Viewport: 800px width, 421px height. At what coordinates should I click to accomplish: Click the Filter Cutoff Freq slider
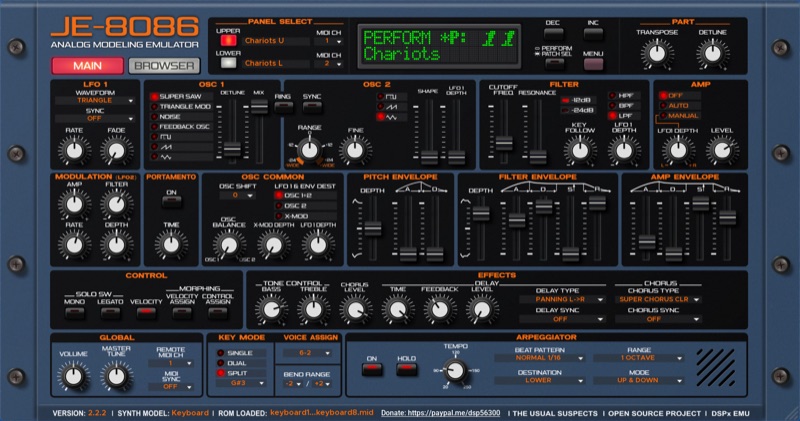coord(504,143)
